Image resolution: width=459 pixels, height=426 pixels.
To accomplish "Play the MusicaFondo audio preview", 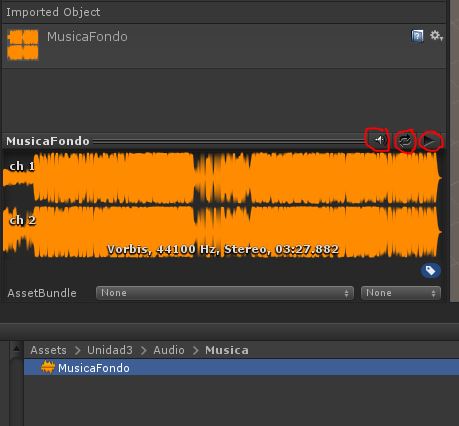I will click(429, 141).
